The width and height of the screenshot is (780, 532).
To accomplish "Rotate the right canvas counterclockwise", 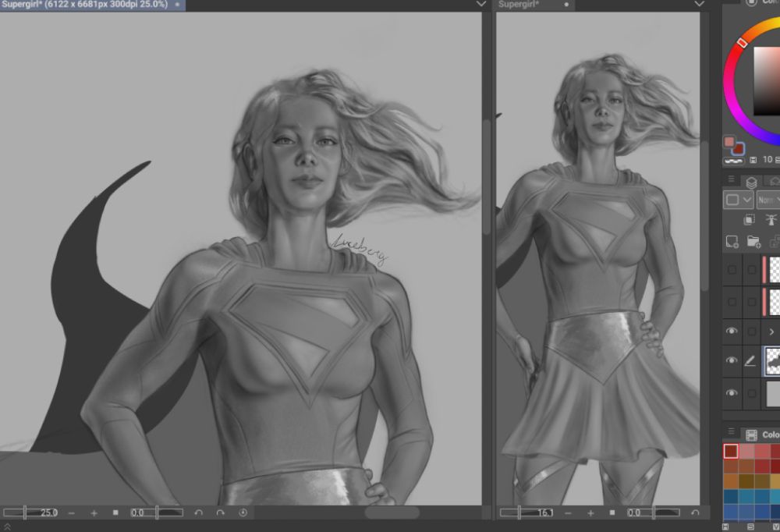I will click(695, 512).
